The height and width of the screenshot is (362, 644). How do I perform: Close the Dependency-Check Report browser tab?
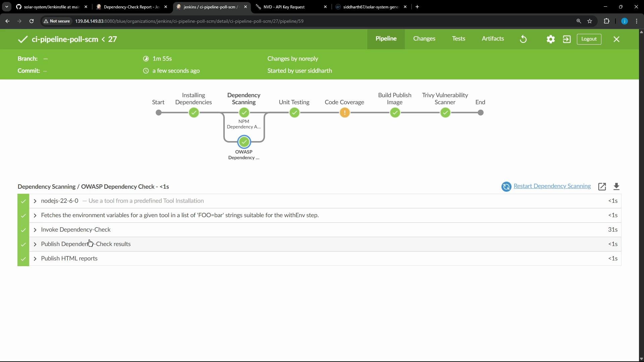[166, 7]
